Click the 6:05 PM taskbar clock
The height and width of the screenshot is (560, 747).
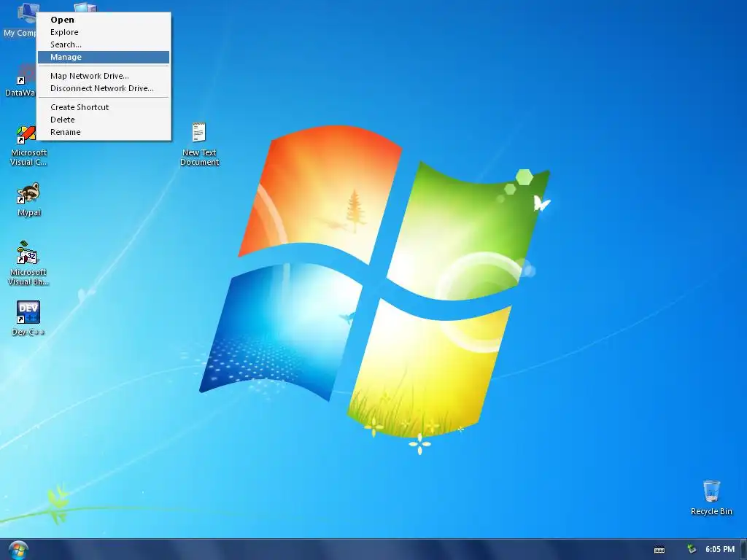point(720,550)
